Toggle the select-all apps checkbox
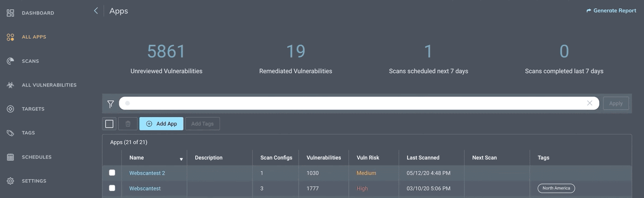This screenshot has height=198, width=644. point(109,124)
